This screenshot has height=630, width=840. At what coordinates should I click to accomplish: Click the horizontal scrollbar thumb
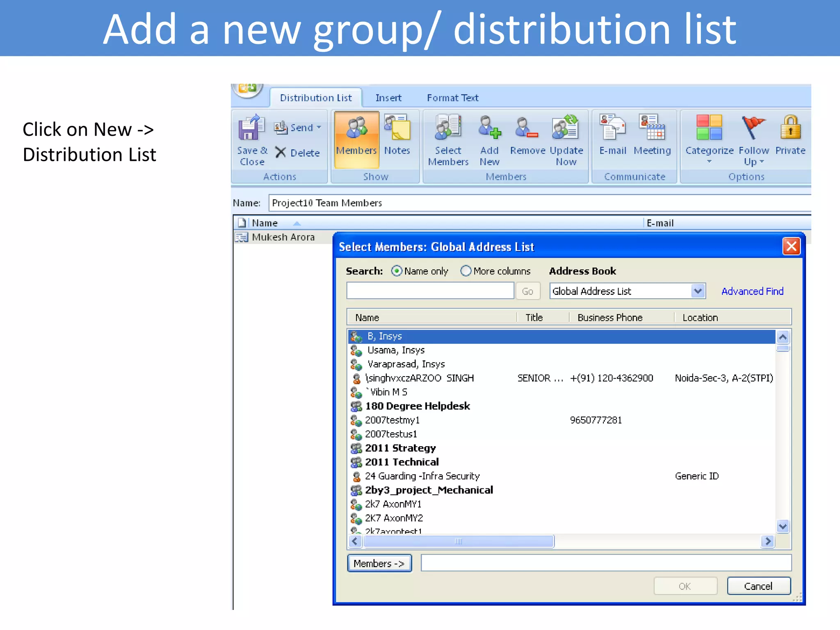[x=459, y=541]
